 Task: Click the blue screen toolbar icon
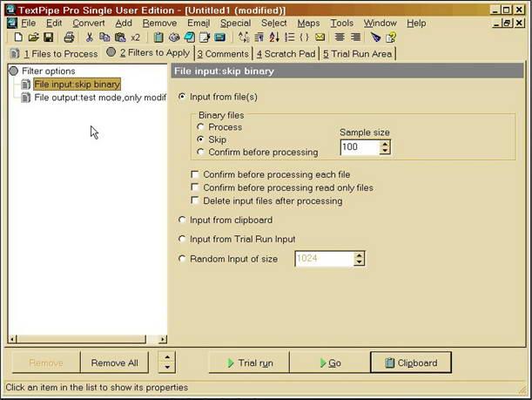[220, 37]
